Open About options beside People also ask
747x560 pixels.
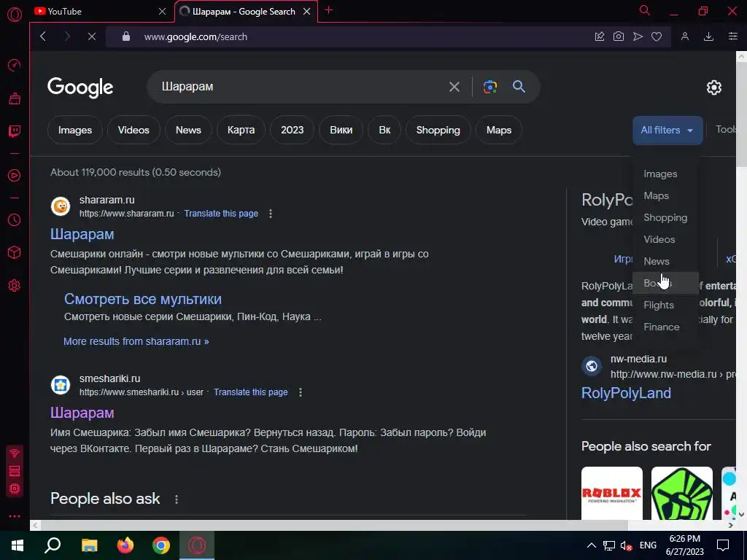point(177,499)
